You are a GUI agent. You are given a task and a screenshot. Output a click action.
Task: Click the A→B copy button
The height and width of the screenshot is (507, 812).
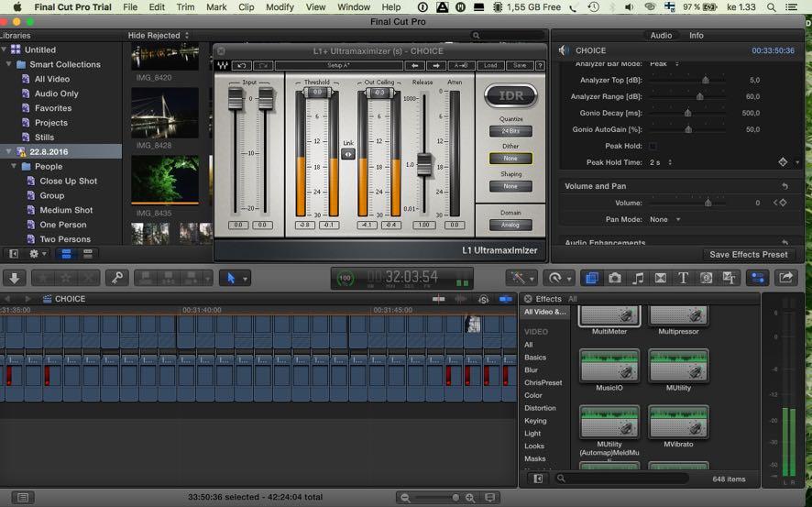click(x=460, y=66)
